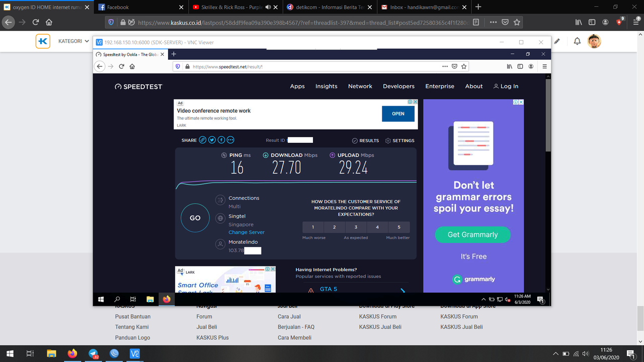The height and width of the screenshot is (362, 644).
Task: Click the Speedtest logo
Action: point(138,86)
